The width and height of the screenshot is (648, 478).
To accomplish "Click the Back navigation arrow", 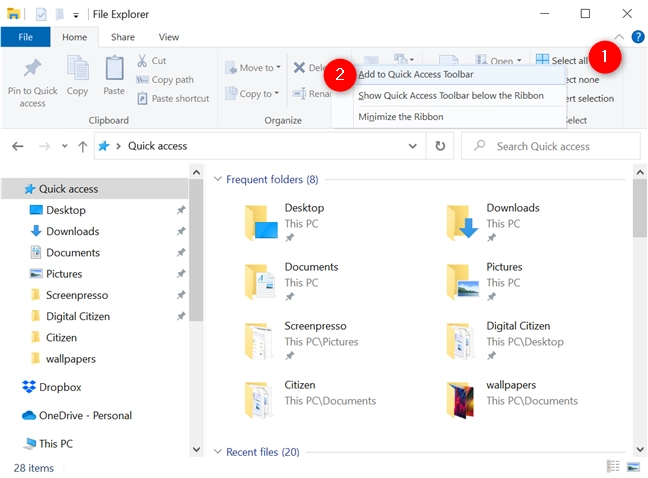I will [18, 146].
